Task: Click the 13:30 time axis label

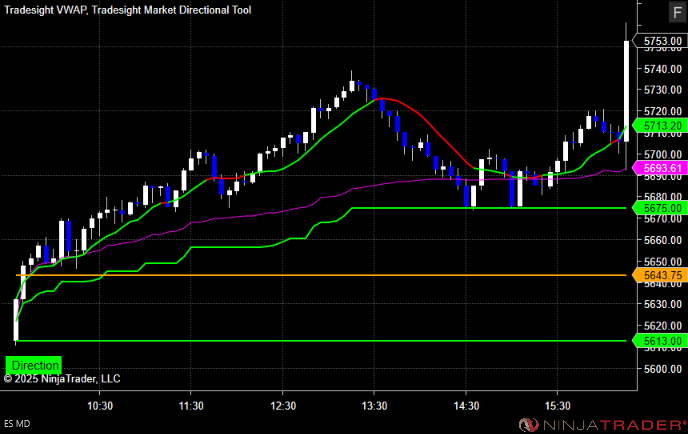Action: (x=374, y=406)
